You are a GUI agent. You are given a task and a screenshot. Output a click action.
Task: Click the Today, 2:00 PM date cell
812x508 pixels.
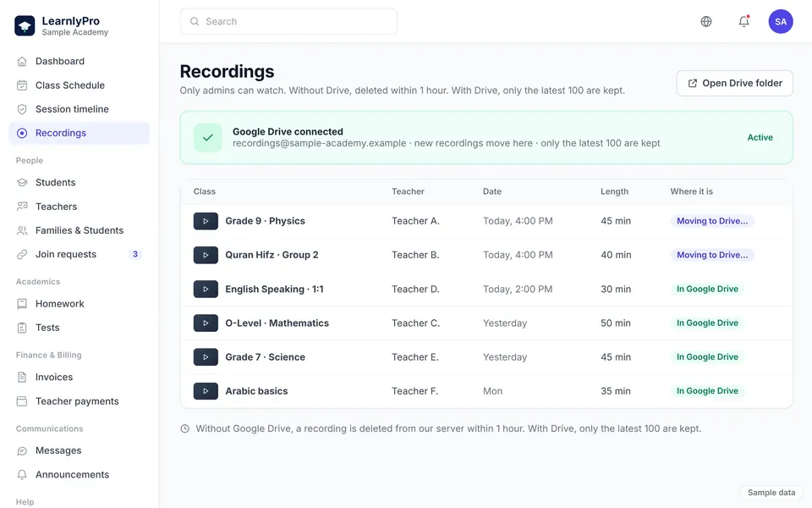518,289
